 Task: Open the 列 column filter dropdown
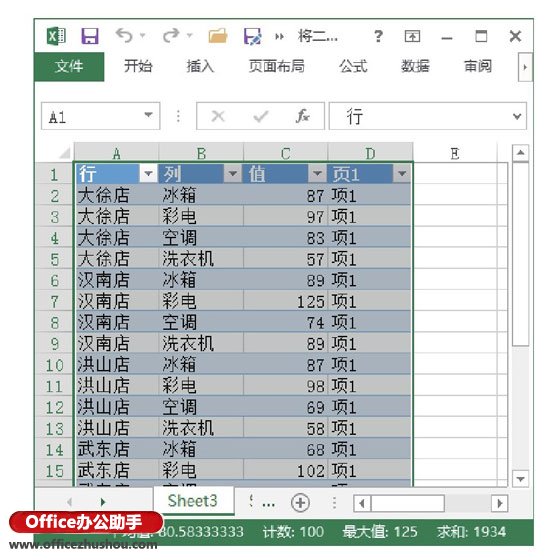tap(233, 174)
